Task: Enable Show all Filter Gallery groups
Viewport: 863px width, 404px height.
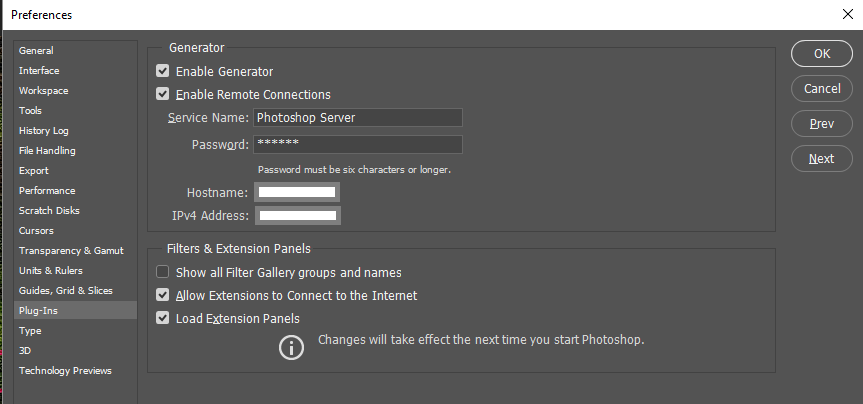Action: (163, 272)
